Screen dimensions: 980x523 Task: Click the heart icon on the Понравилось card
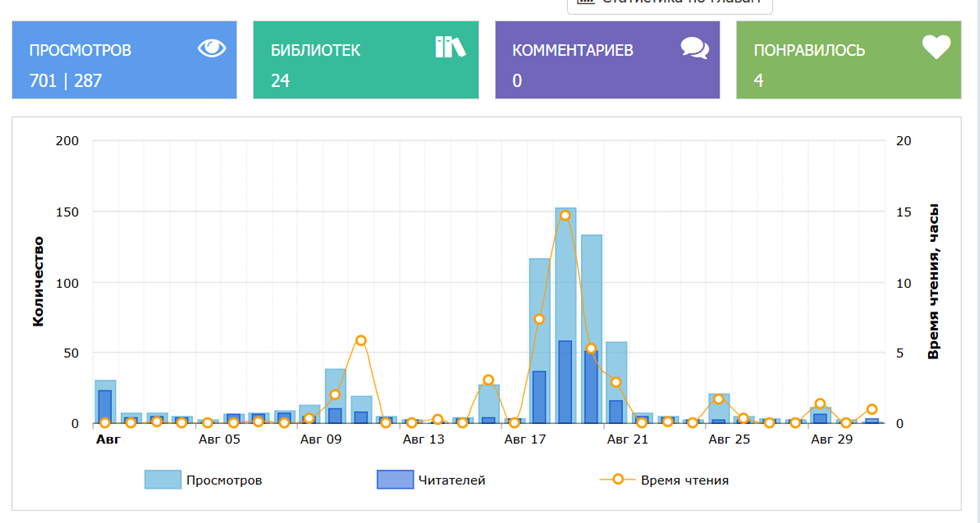pos(936,47)
